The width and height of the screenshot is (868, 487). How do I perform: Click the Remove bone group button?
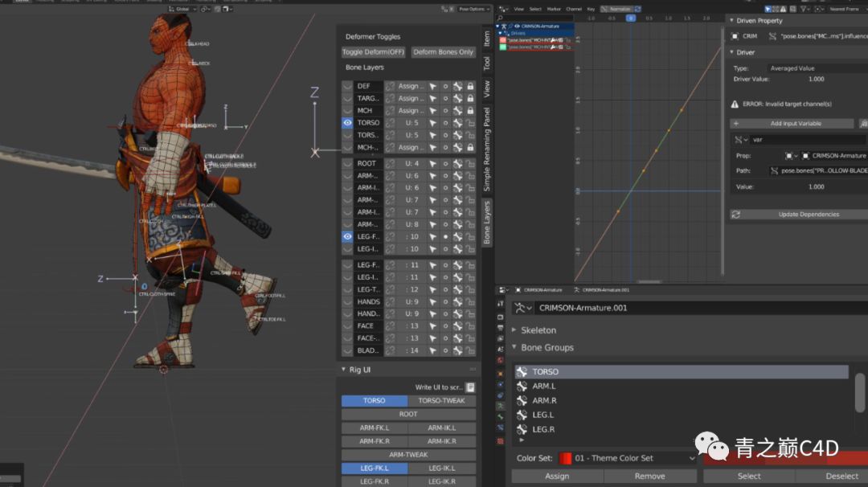pyautogui.click(x=649, y=476)
